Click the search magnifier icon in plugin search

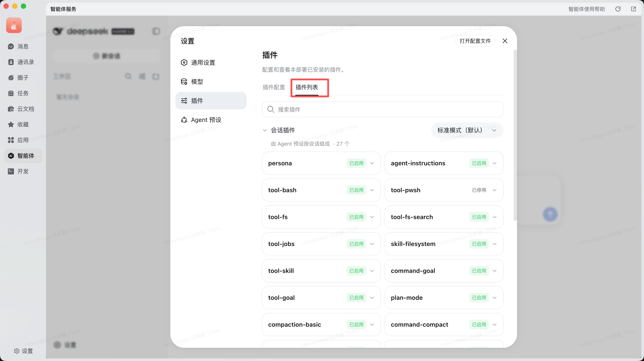coord(270,109)
